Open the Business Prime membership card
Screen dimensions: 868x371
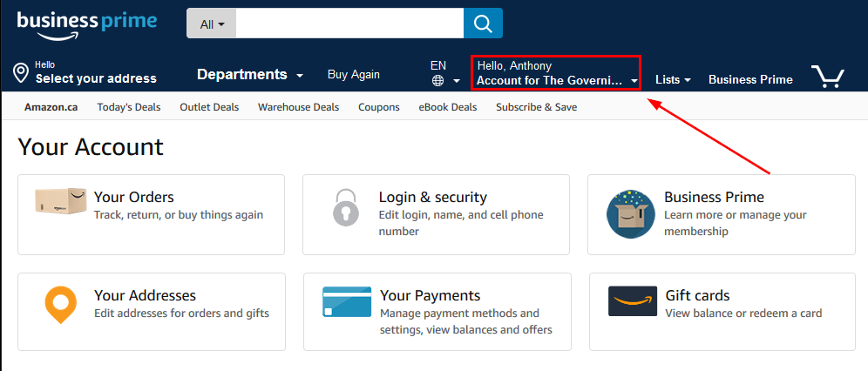pos(721,214)
